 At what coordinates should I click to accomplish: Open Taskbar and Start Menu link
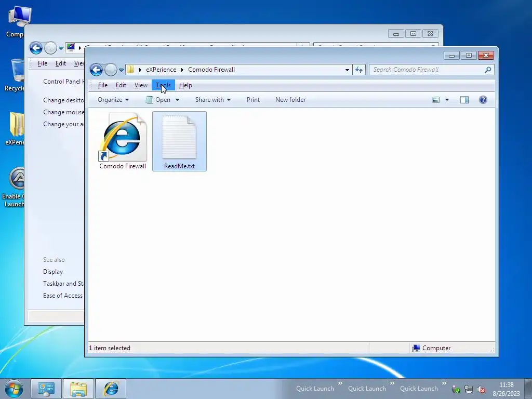point(63,284)
